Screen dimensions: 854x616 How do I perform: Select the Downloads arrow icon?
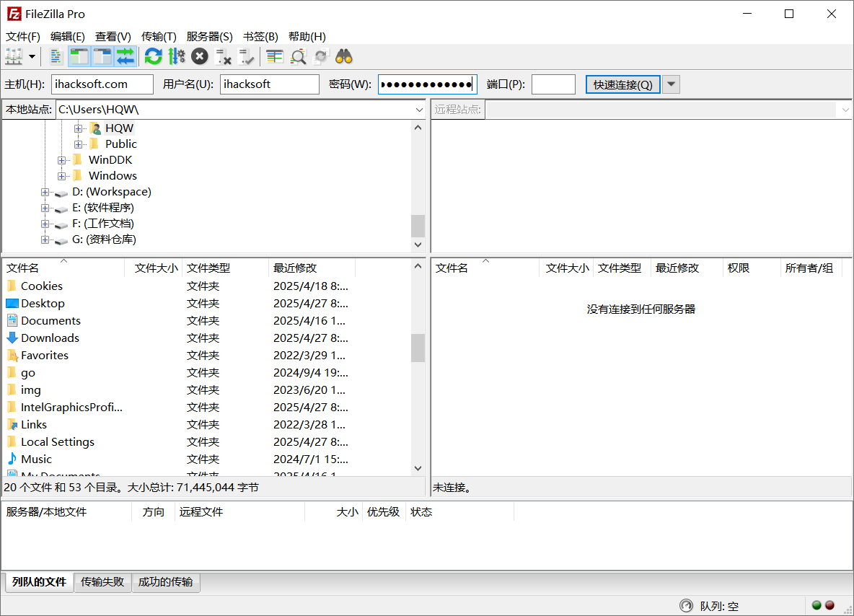click(12, 338)
